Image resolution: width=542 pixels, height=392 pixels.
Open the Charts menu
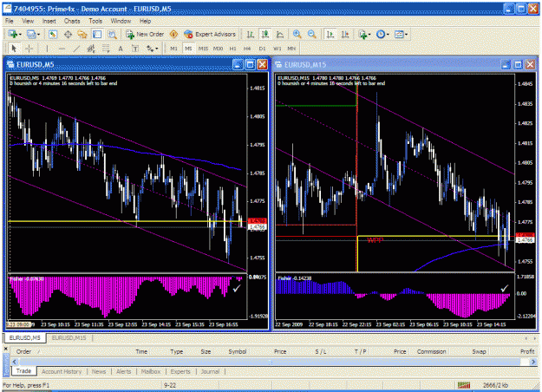click(x=72, y=21)
